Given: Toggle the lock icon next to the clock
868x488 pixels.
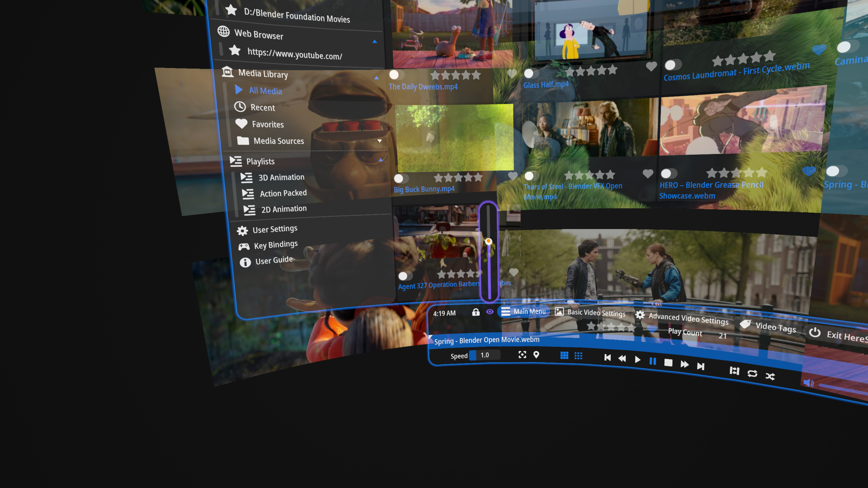Looking at the screenshot, I should point(476,312).
